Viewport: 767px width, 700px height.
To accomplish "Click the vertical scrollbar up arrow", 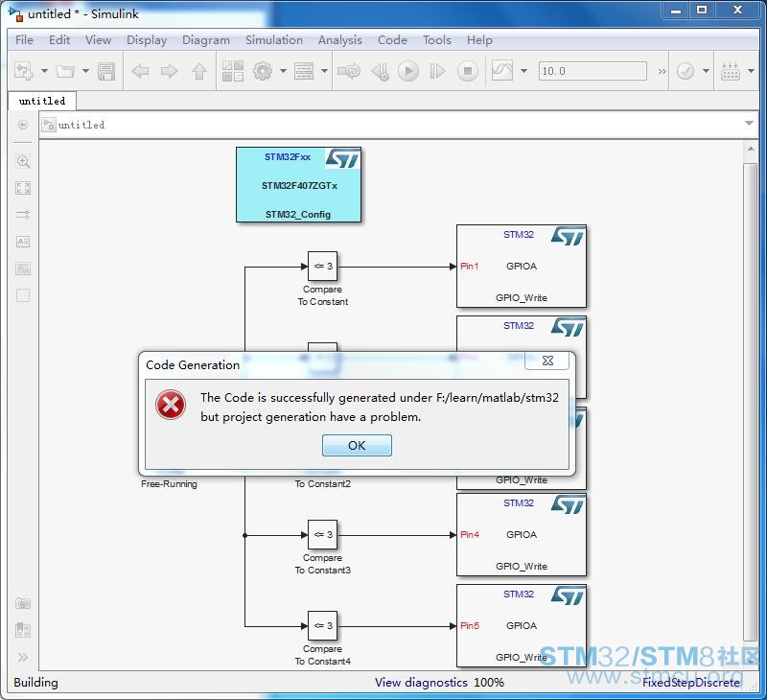I will pyautogui.click(x=751, y=149).
